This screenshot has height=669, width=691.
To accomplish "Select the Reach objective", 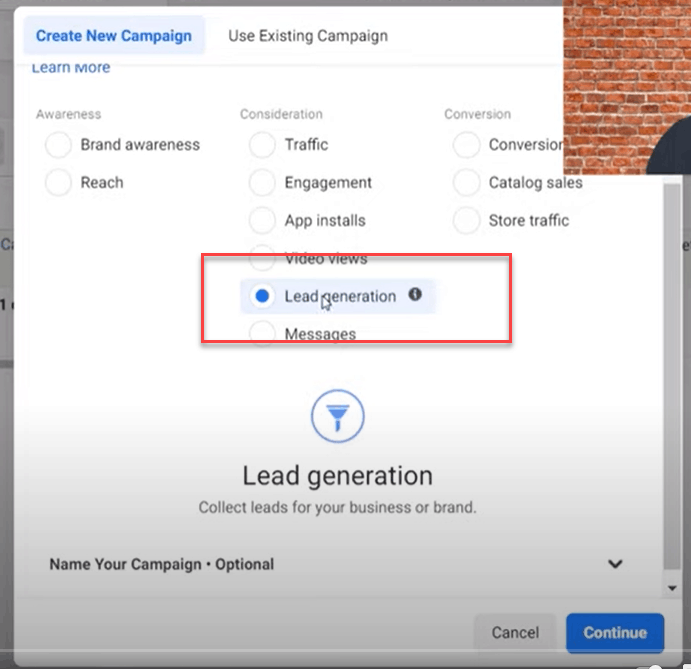I will coord(58,182).
